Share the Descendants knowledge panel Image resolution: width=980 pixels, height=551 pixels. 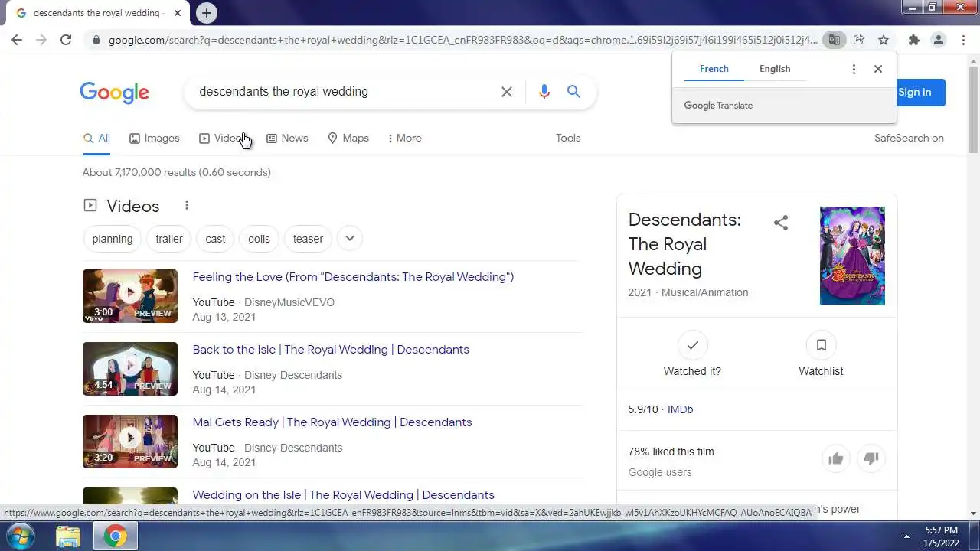(781, 223)
